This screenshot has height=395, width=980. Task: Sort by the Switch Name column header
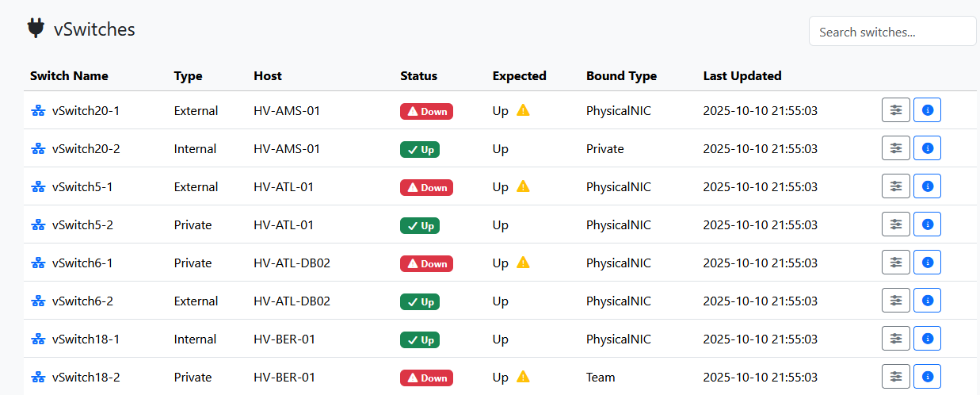69,76
